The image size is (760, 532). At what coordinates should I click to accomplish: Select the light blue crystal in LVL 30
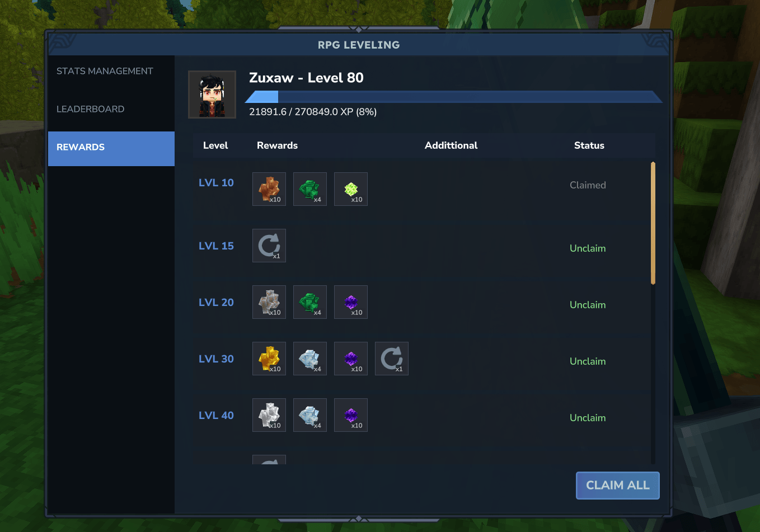310,359
